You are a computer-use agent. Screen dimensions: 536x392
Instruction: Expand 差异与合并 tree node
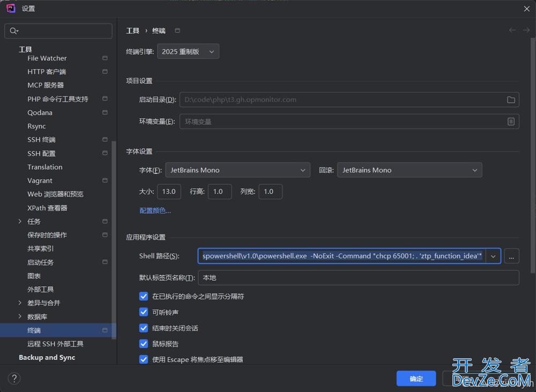[20, 303]
